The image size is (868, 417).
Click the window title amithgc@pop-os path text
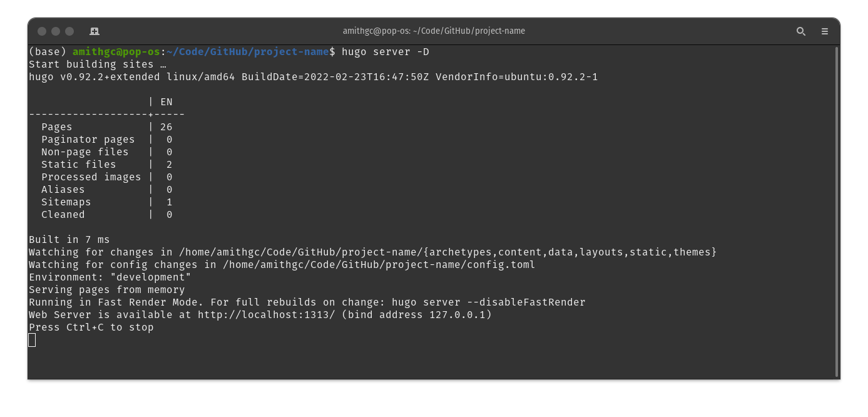(434, 31)
